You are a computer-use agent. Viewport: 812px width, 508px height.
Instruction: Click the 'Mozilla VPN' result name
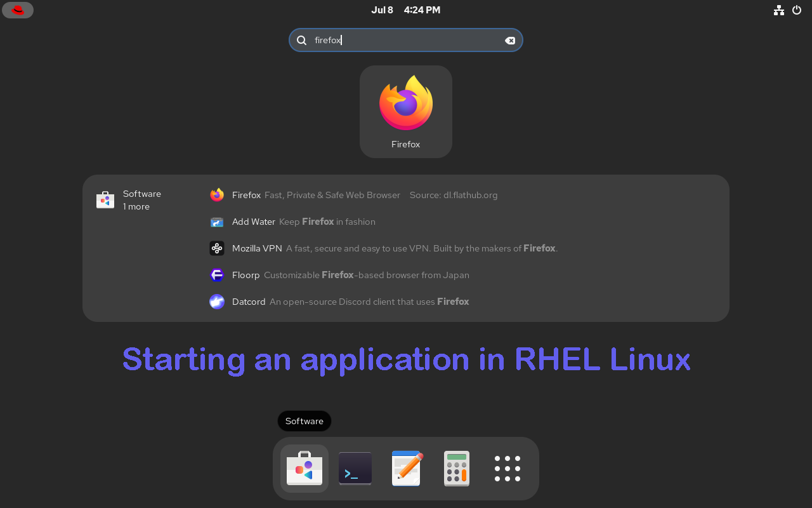point(257,248)
